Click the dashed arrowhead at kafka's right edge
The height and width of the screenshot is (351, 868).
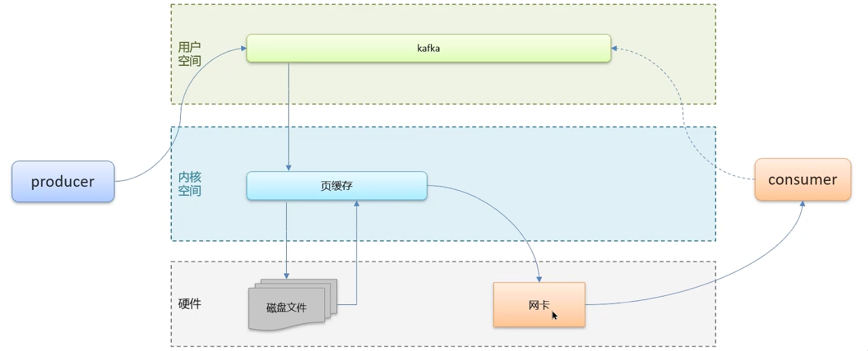tap(615, 50)
